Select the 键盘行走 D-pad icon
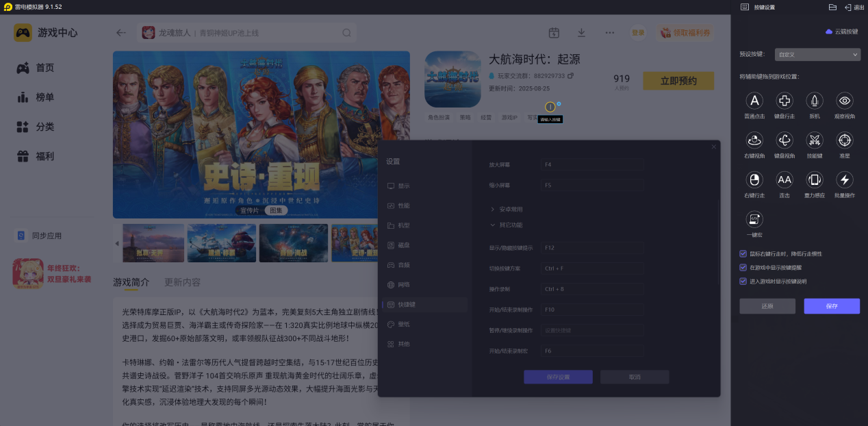Viewport: 868px width, 426px height. click(x=784, y=101)
